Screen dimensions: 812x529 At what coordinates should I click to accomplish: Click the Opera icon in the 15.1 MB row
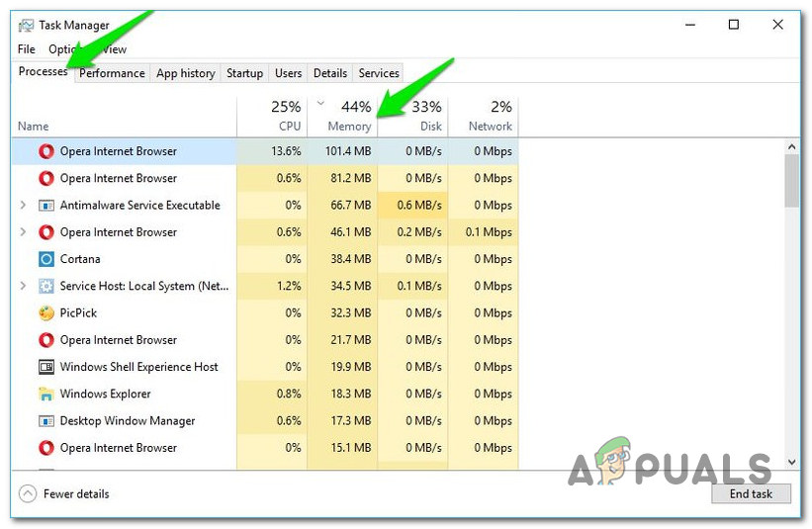pos(46,447)
